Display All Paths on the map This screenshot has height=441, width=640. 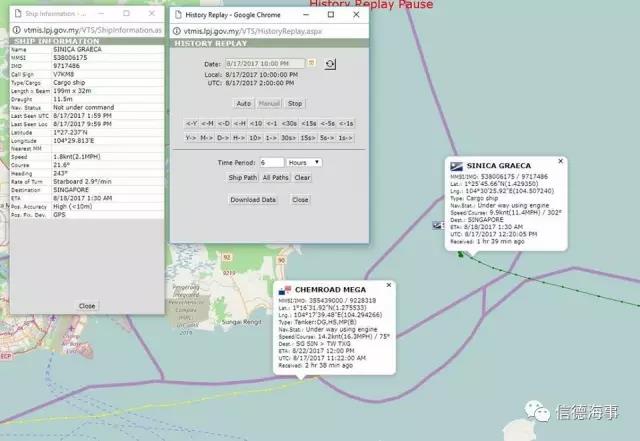275,177
